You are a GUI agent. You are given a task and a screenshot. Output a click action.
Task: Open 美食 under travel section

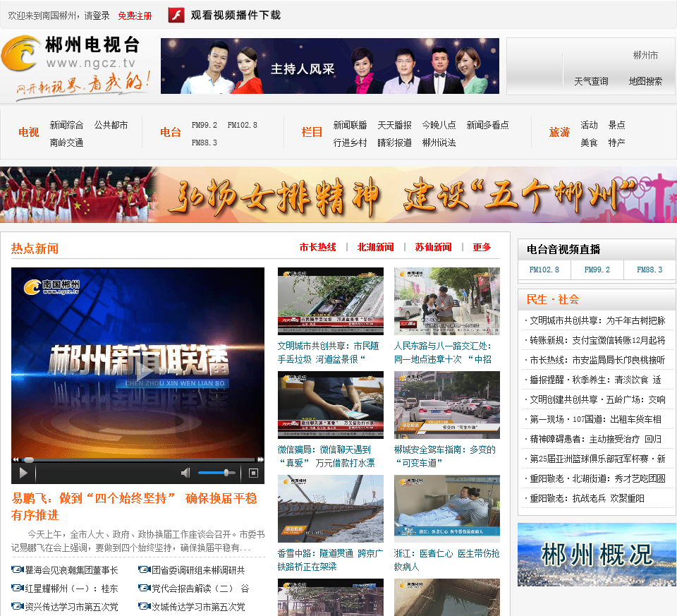pyautogui.click(x=589, y=143)
